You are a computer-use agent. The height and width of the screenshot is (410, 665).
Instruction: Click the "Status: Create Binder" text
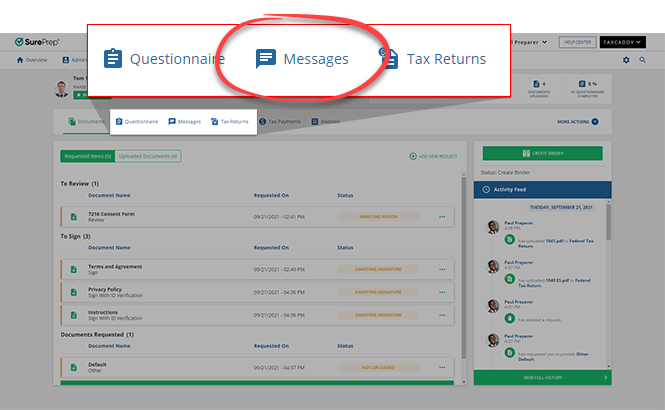tap(505, 173)
